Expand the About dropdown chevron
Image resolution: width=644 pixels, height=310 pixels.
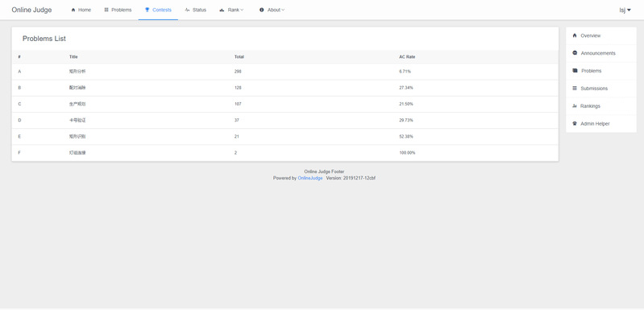click(x=283, y=10)
